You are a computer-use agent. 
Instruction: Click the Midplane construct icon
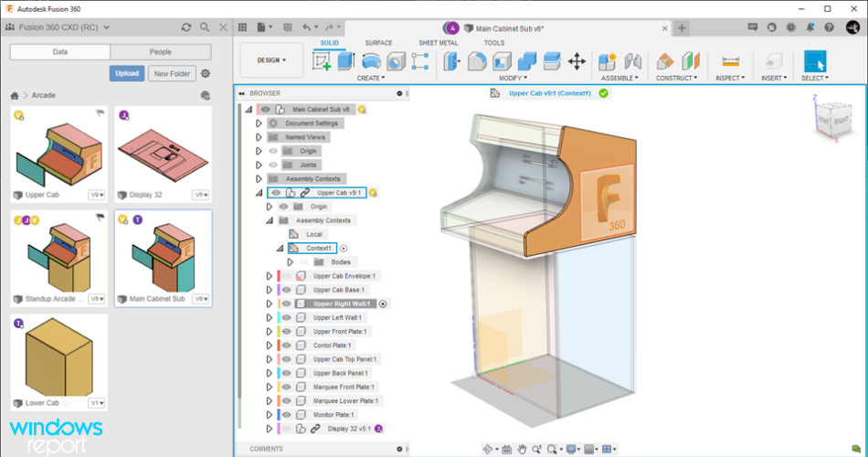pyautogui.click(x=691, y=61)
